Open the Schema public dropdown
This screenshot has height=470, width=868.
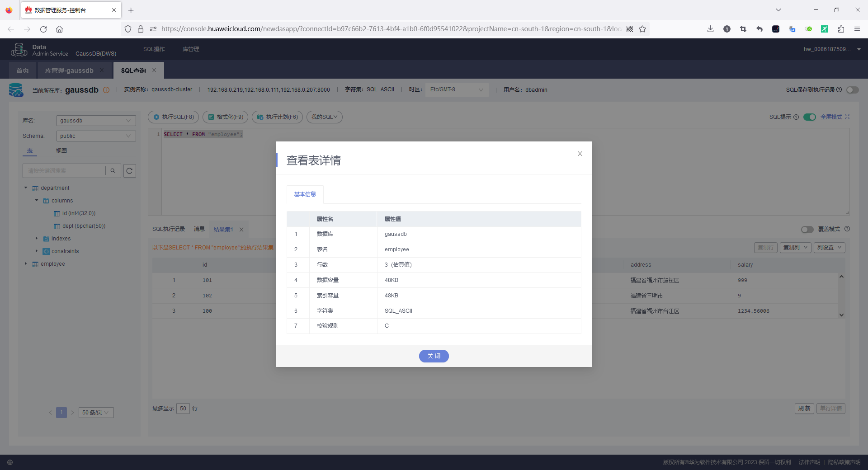click(x=96, y=136)
